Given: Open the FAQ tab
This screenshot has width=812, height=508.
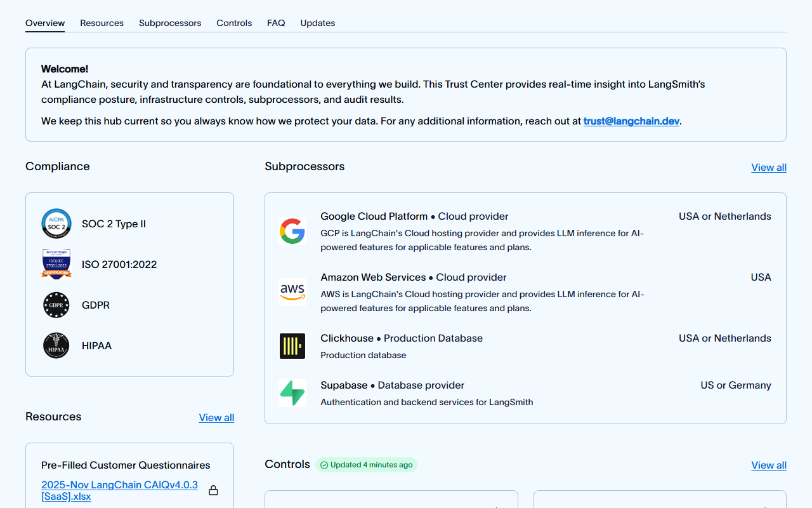Looking at the screenshot, I should (x=276, y=23).
